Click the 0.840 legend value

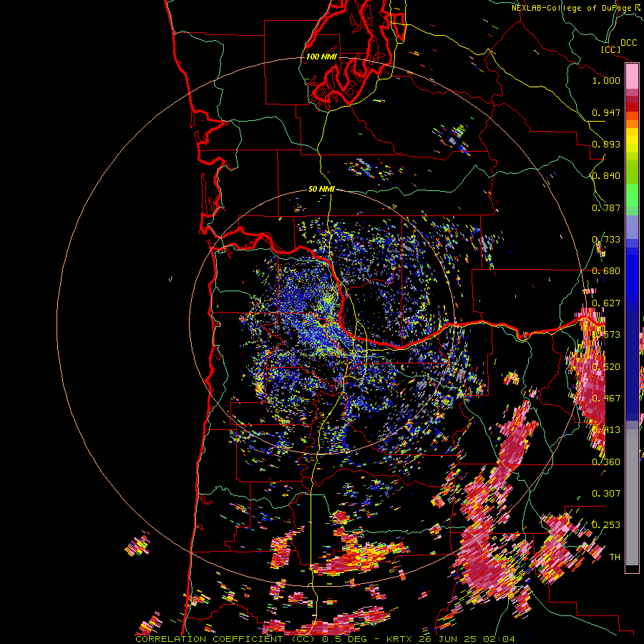tap(606, 176)
